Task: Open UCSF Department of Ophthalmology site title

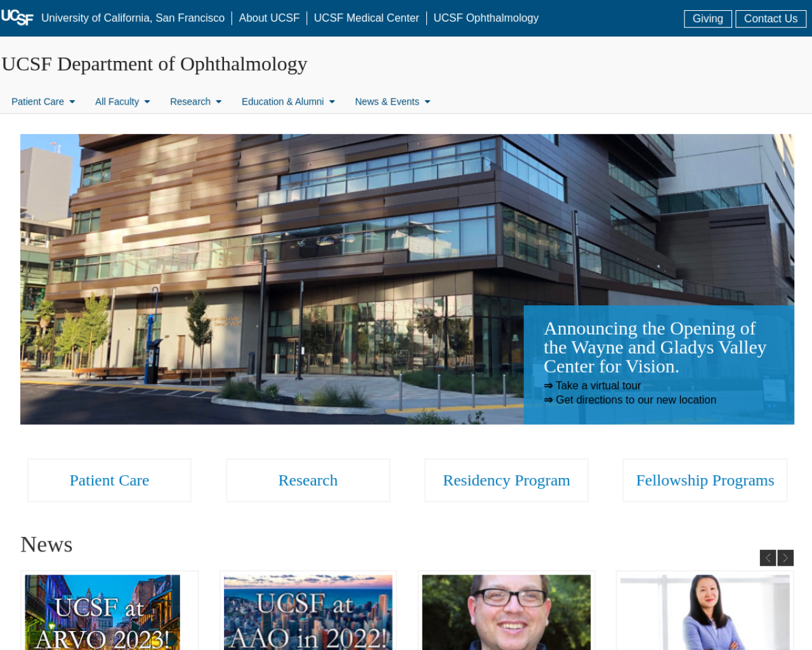Action: coord(154,64)
